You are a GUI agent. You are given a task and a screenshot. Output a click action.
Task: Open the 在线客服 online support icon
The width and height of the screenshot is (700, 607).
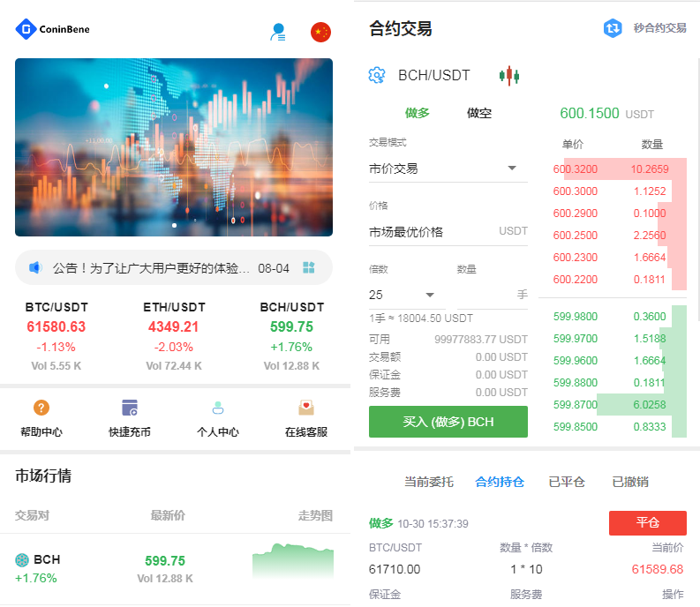click(306, 408)
